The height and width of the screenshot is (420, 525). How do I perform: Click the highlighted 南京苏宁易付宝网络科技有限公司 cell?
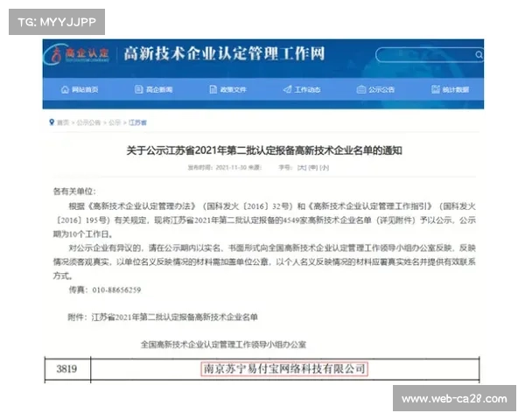283,369
